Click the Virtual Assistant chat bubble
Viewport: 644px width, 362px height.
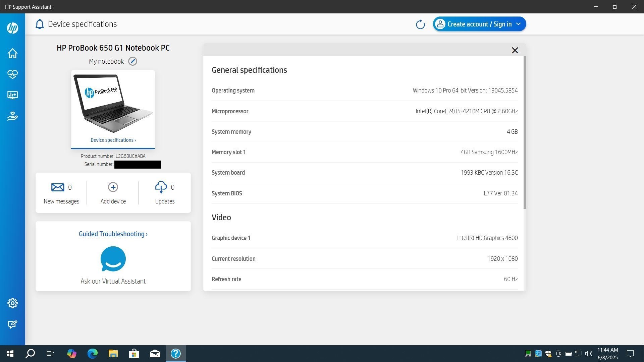pos(113,259)
